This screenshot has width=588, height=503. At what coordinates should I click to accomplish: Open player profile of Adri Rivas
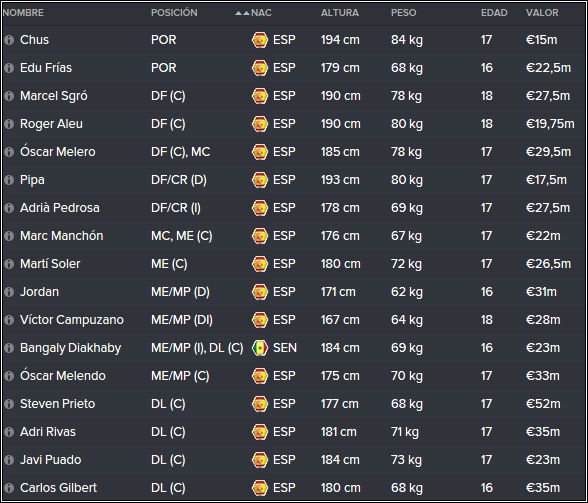(x=48, y=432)
